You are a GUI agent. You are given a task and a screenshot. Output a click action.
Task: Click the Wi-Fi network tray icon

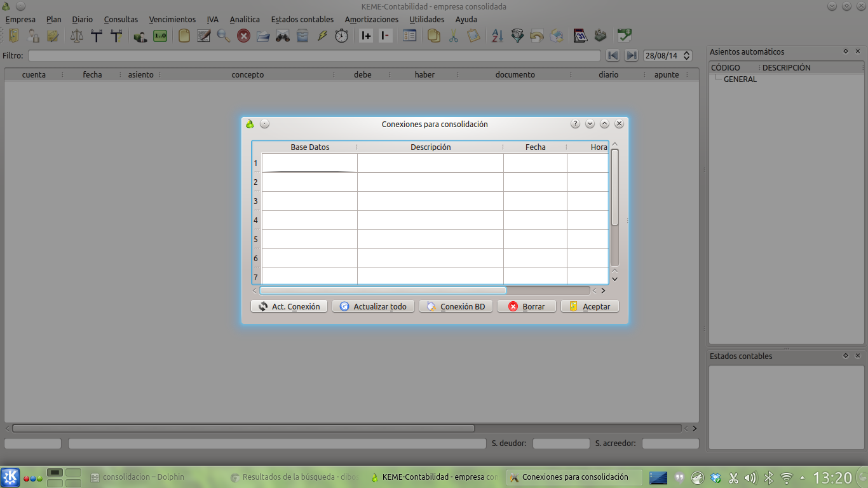[787, 478]
